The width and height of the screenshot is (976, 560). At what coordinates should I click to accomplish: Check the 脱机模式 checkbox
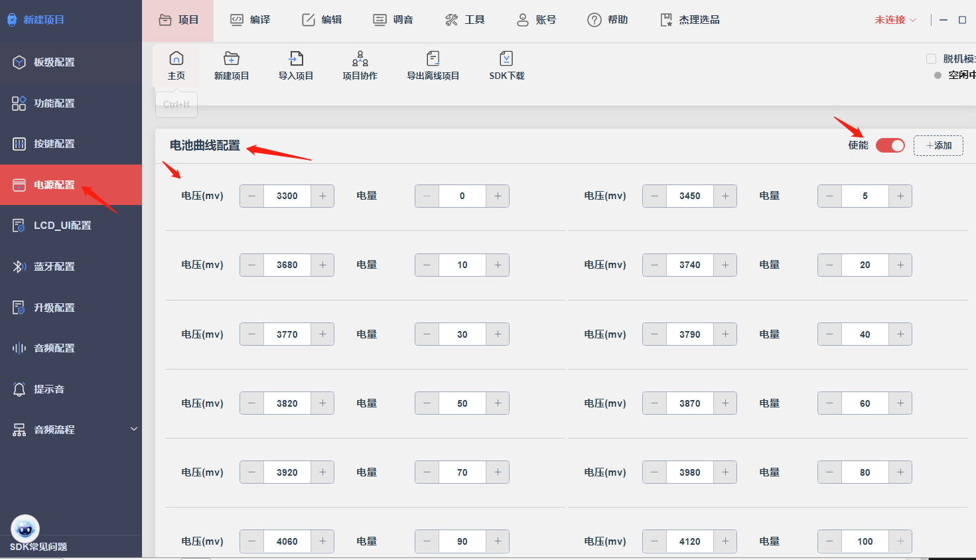931,58
